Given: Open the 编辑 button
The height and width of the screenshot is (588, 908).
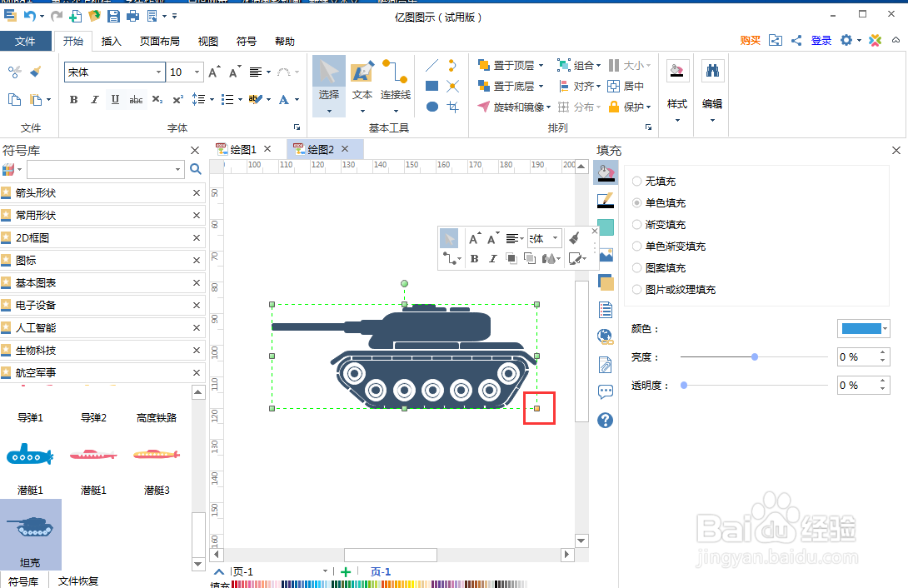Looking at the screenshot, I should (712, 90).
